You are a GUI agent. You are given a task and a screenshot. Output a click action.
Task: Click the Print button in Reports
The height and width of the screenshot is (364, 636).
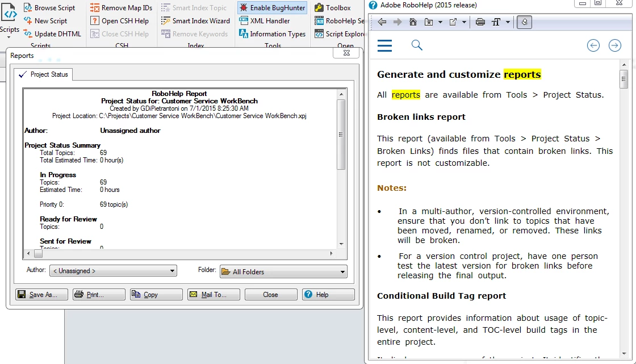pos(99,295)
